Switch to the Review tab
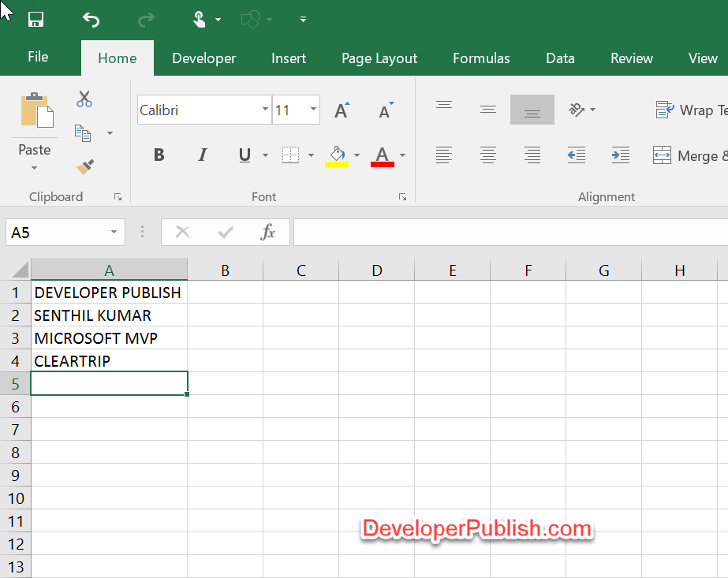 click(x=632, y=58)
